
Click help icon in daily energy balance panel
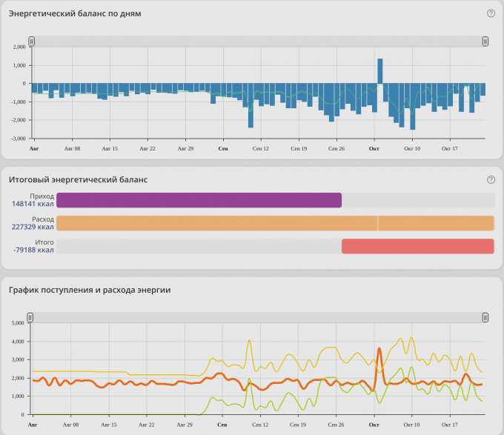(491, 13)
